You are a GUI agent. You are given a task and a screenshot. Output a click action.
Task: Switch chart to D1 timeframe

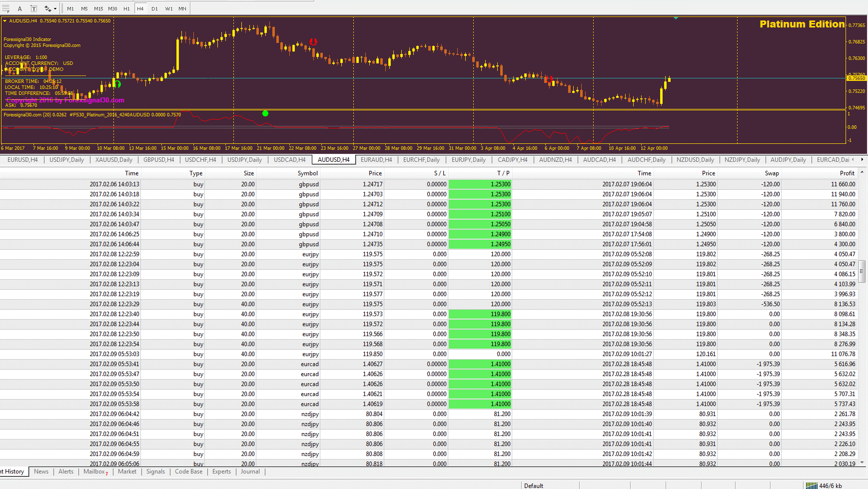coord(154,8)
